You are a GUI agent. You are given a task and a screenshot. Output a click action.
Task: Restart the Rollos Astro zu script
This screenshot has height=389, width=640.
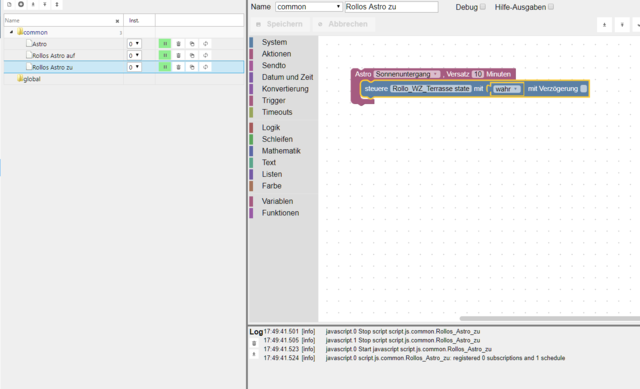point(205,67)
